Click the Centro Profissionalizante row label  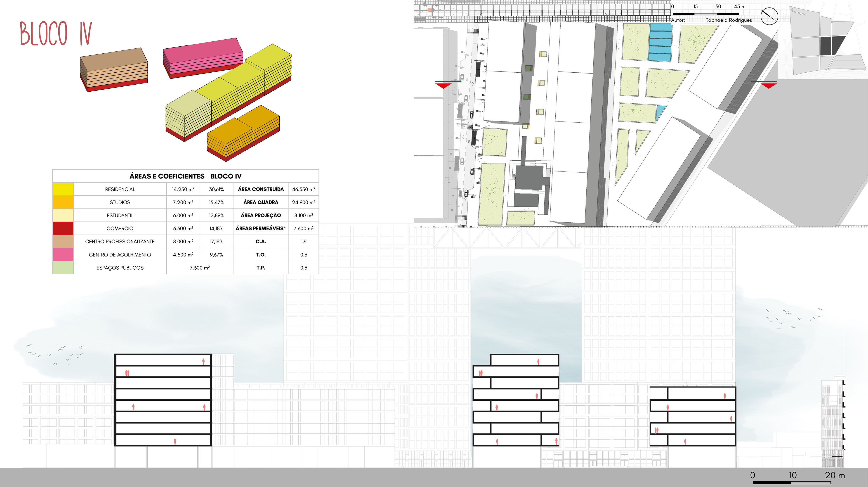point(120,242)
